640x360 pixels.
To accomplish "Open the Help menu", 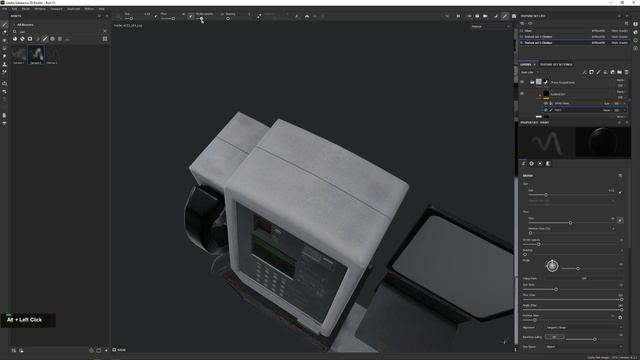I will coord(102,9).
